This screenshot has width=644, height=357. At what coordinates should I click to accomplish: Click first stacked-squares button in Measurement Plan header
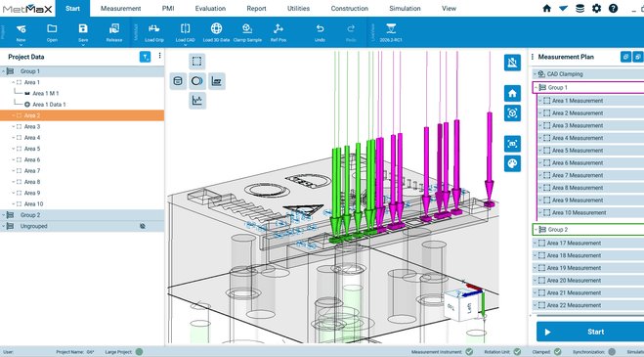pos(625,57)
